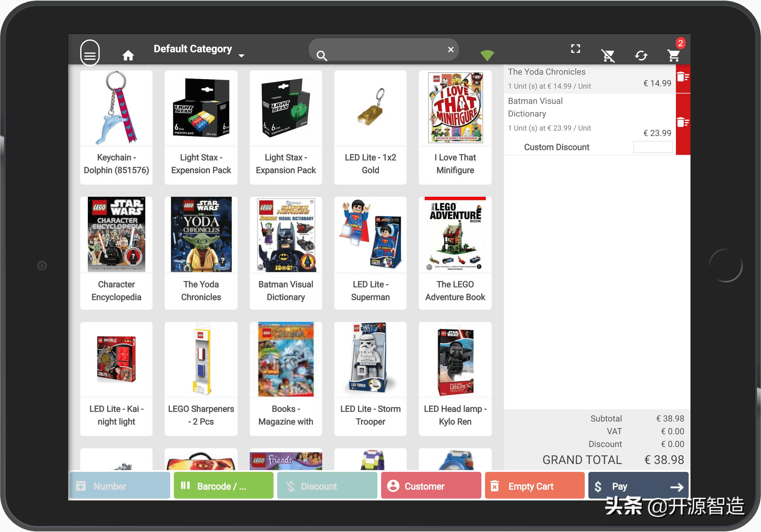Click the crossed-out cart icon

[x=608, y=55]
